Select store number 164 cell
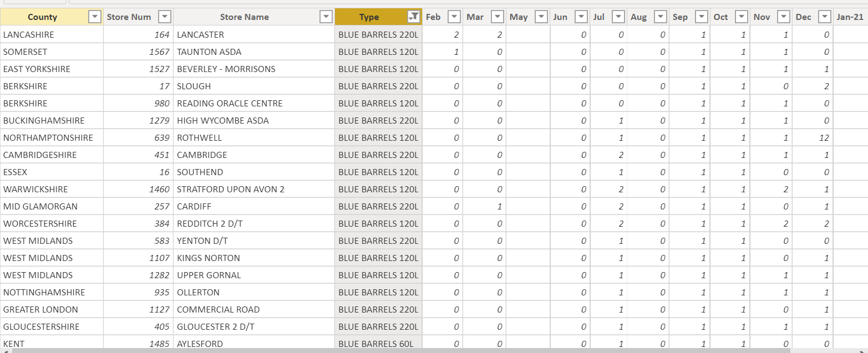The height and width of the screenshot is (353, 868). [138, 34]
